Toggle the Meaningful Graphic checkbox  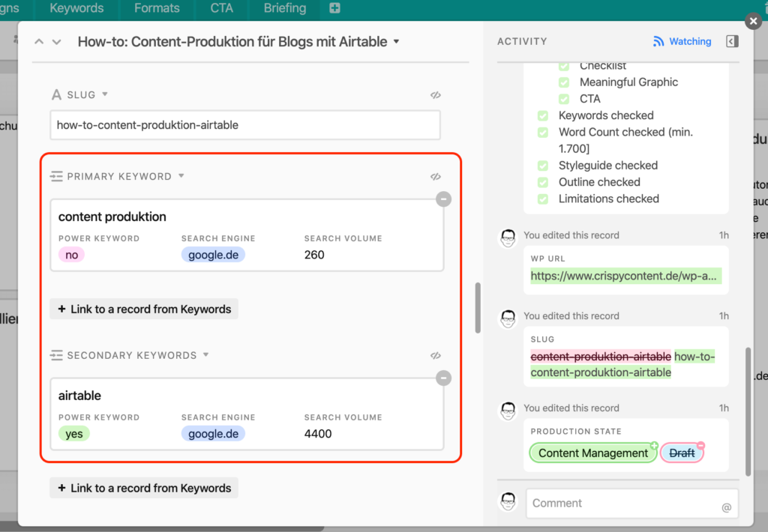(x=564, y=82)
